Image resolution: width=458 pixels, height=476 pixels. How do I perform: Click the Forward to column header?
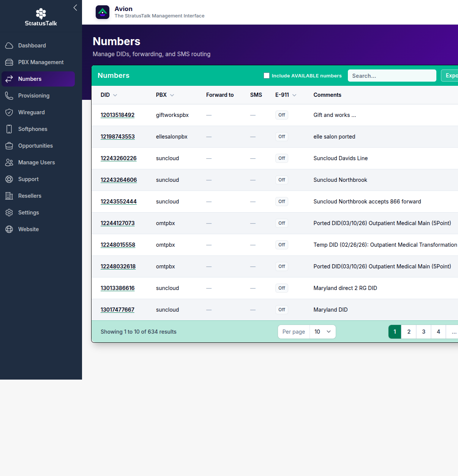click(220, 95)
